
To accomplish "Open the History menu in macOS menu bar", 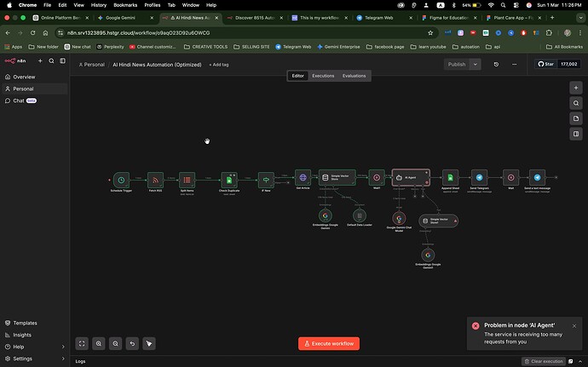I will click(x=99, y=4).
